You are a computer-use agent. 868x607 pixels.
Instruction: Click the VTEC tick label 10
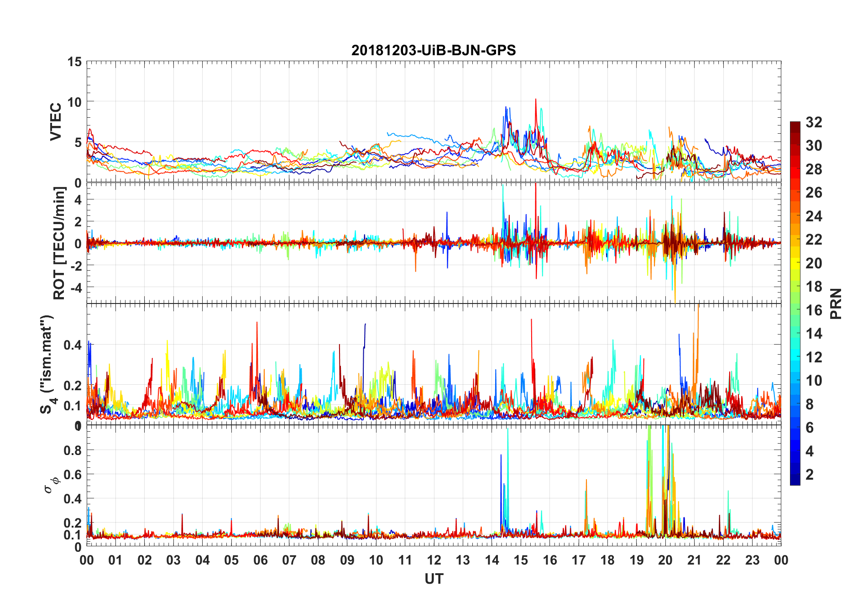click(74, 102)
